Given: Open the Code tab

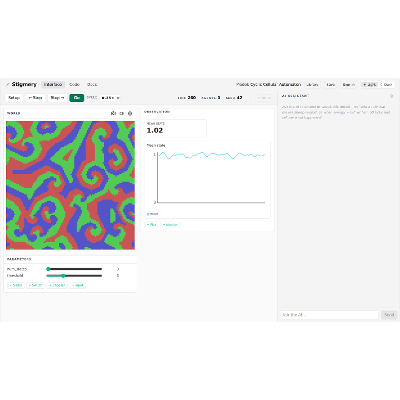Looking at the screenshot, I should (x=74, y=85).
